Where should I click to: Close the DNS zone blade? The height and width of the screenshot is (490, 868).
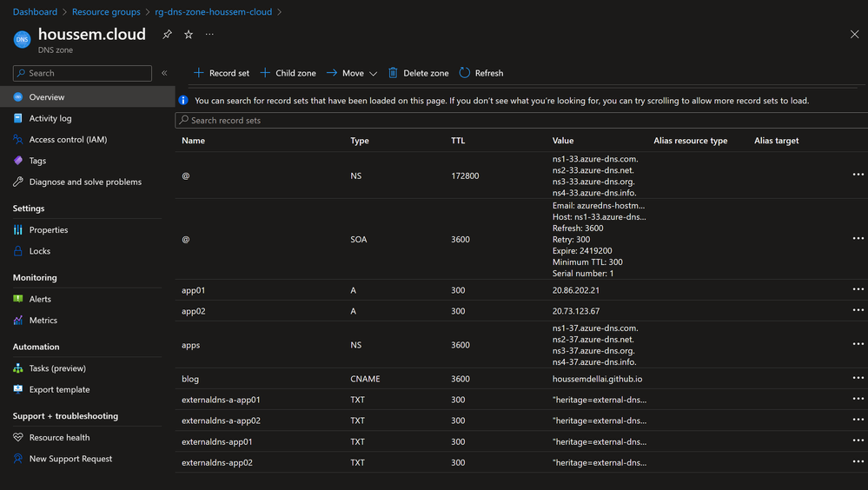(x=854, y=35)
